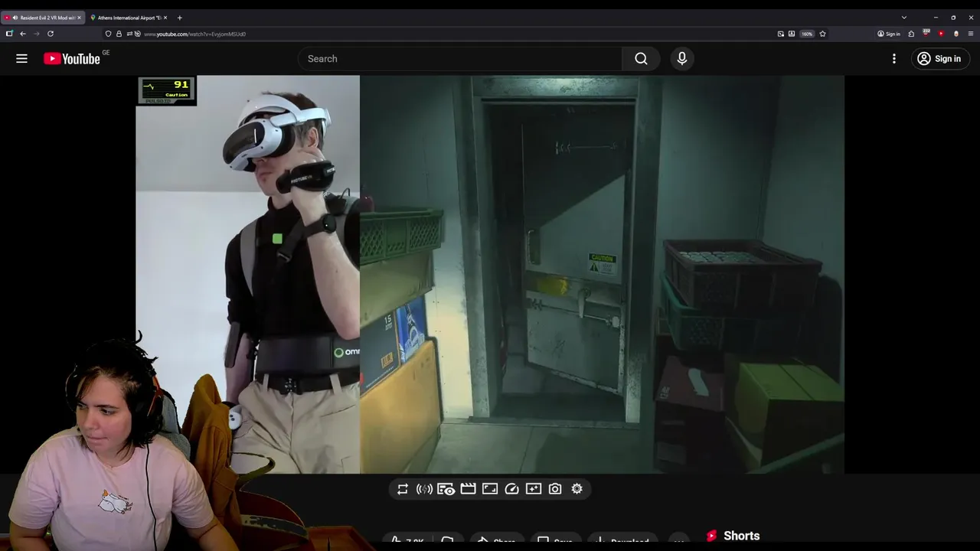Switch to Athens International Airport tab
This screenshot has width=980, height=551.
point(128,18)
